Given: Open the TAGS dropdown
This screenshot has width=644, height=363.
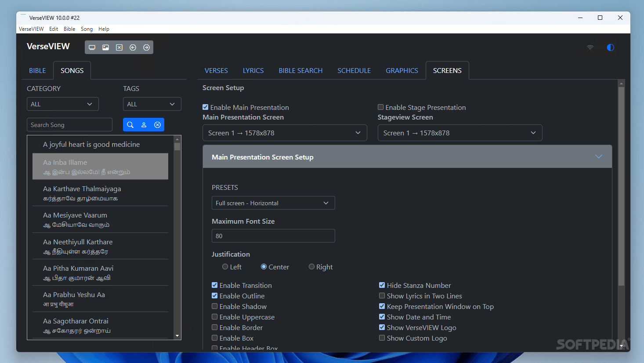Looking at the screenshot, I should point(152,104).
